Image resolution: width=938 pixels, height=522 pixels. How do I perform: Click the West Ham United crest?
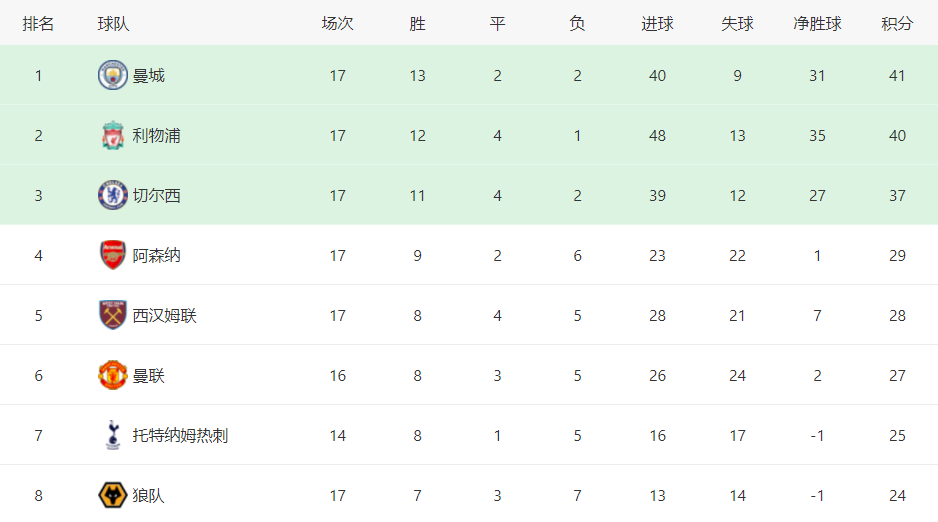112,315
